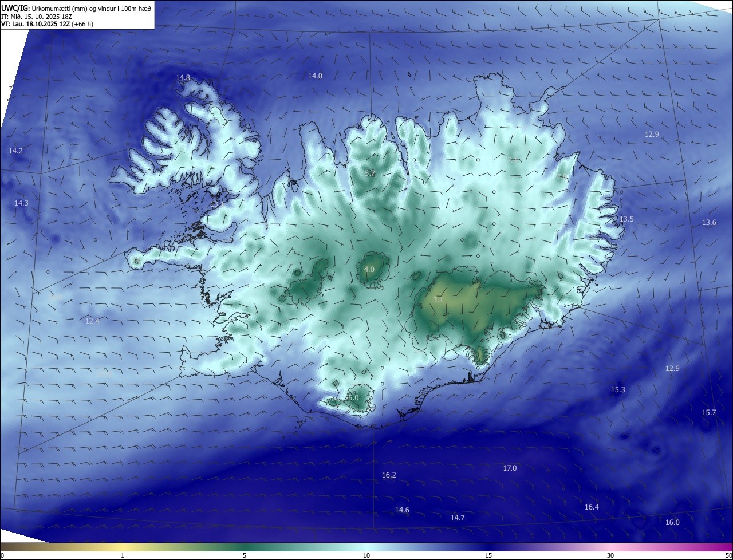Click the 14.3 map value
The width and height of the screenshot is (733, 560).
pos(21,203)
